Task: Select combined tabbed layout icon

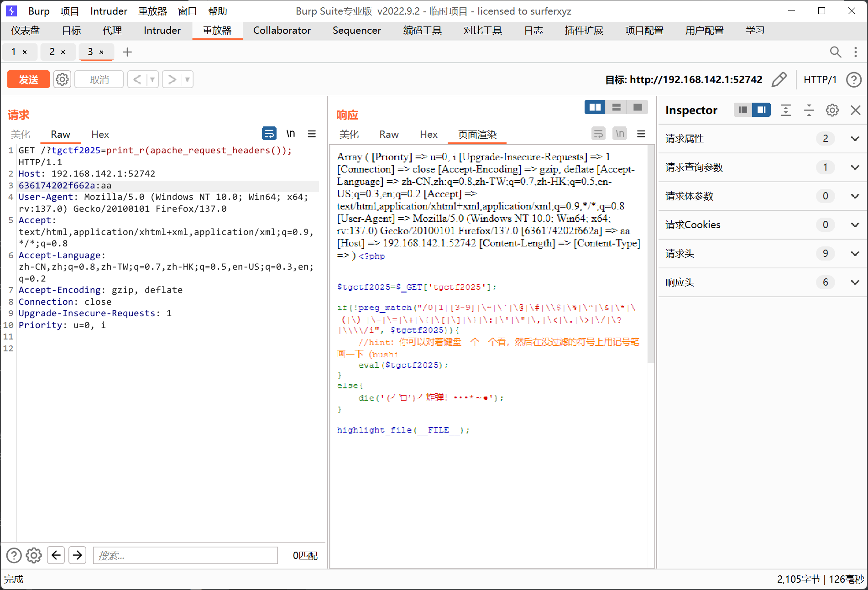Action: click(x=638, y=107)
